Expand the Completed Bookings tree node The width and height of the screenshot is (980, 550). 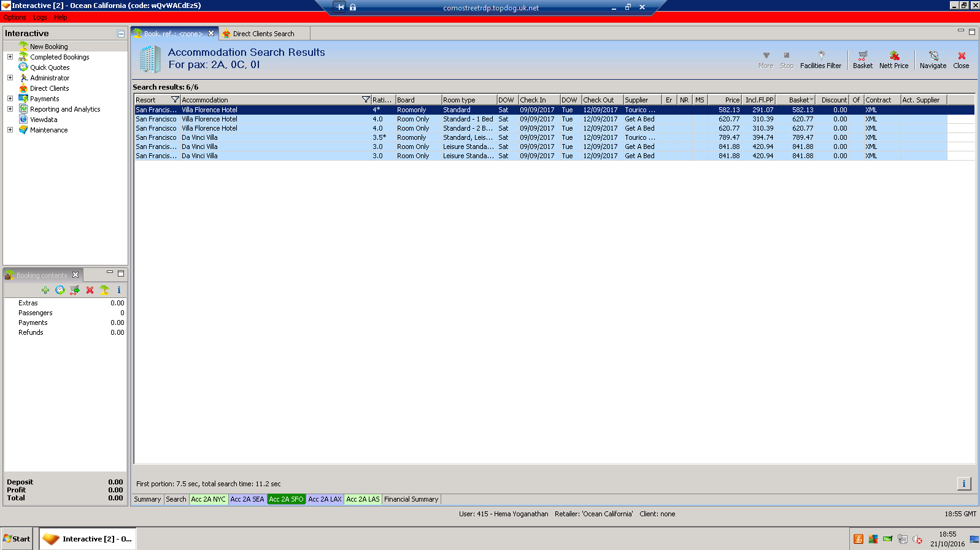point(10,57)
